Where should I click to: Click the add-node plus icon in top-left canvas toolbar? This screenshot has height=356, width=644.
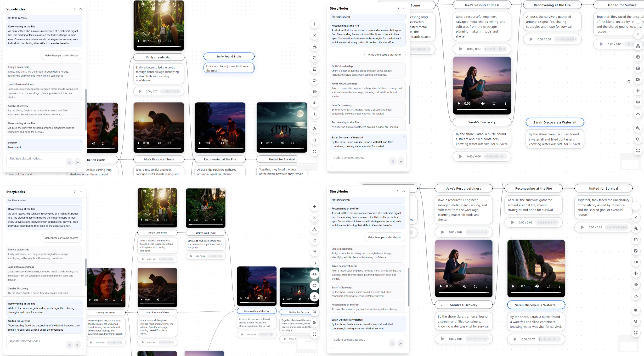coord(315,24)
